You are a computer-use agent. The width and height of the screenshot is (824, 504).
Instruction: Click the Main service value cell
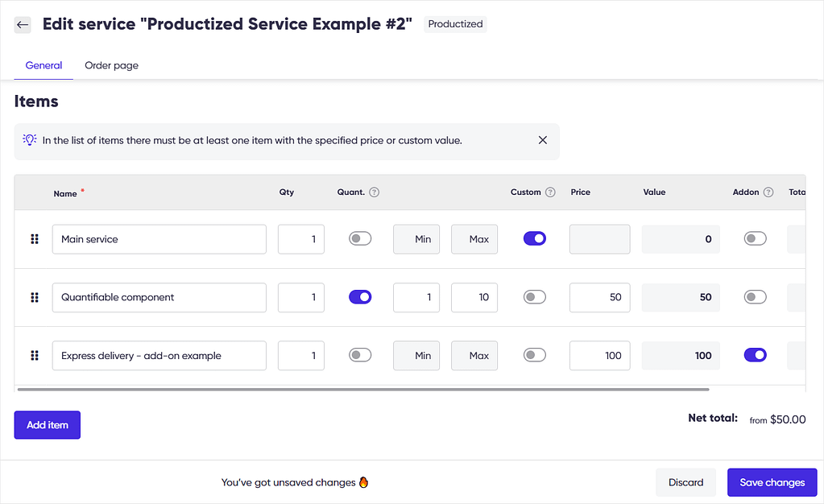pyautogui.click(x=681, y=239)
